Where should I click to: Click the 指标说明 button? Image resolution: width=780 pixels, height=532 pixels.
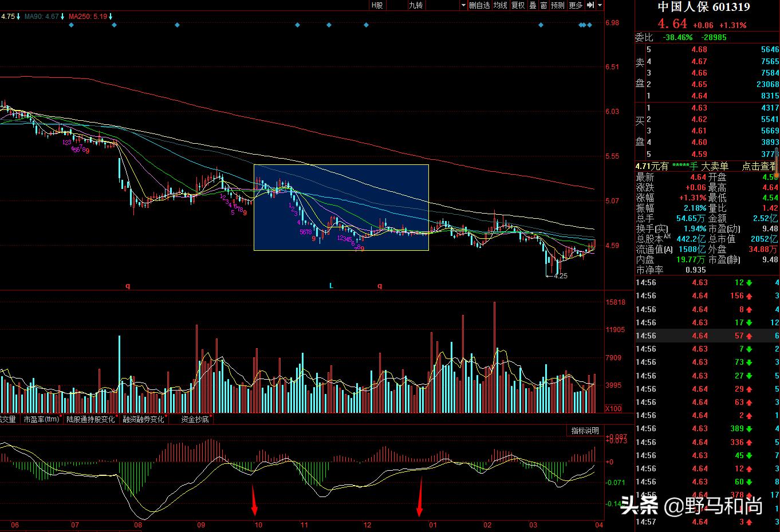click(585, 431)
